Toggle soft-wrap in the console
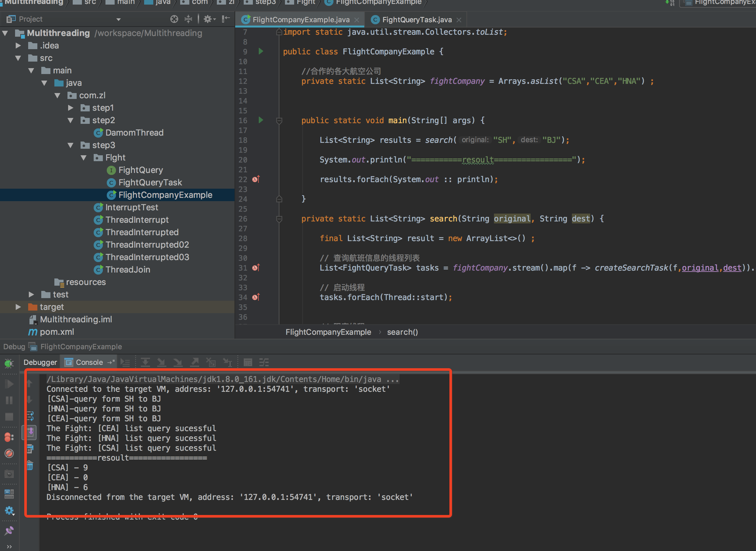Image resolution: width=756 pixels, height=551 pixels. point(30,416)
